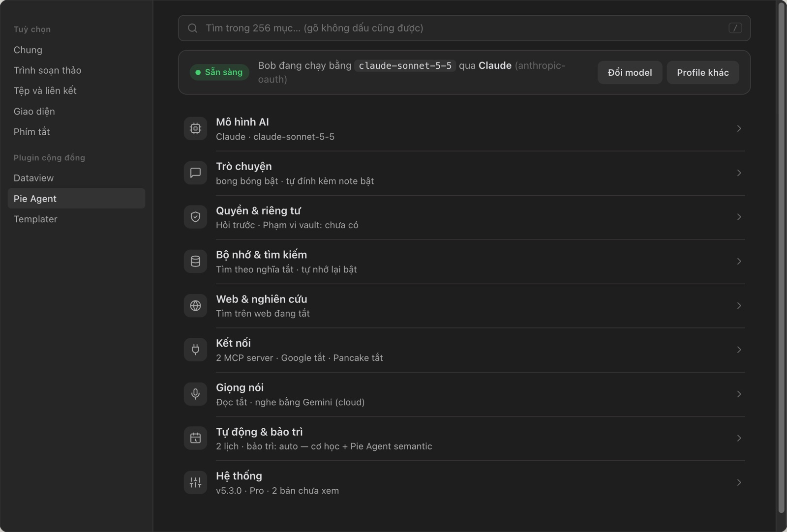This screenshot has height=532, width=787.
Task: Expand the Kết nối row chevron
Action: pyautogui.click(x=739, y=350)
